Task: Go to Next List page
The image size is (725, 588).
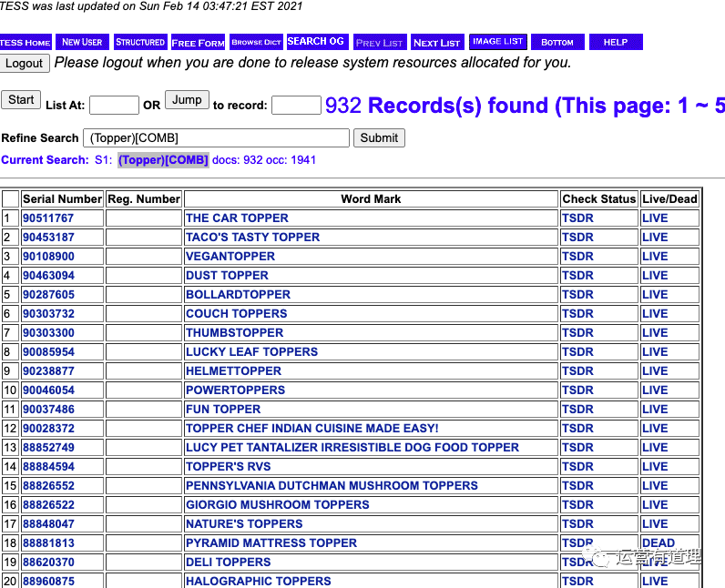Action: point(436,42)
